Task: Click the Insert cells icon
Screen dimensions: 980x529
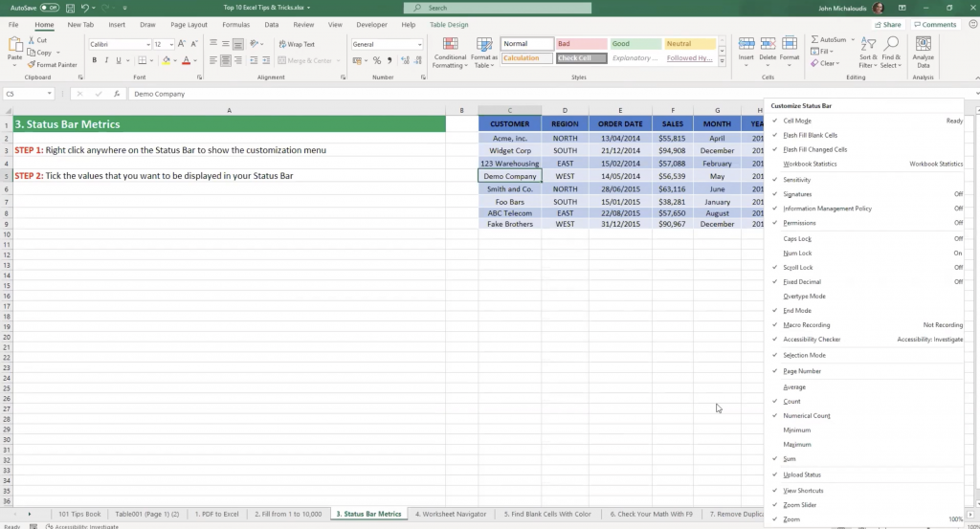Action: click(x=746, y=44)
